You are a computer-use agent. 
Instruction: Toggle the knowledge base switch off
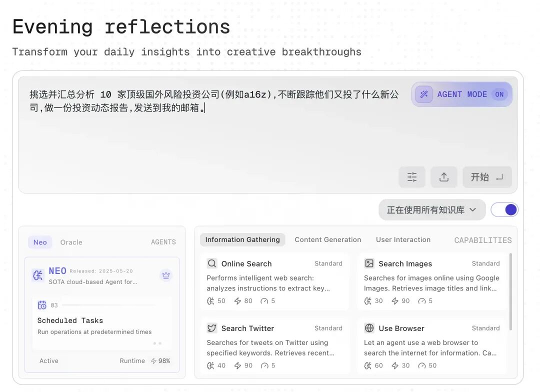(504, 210)
